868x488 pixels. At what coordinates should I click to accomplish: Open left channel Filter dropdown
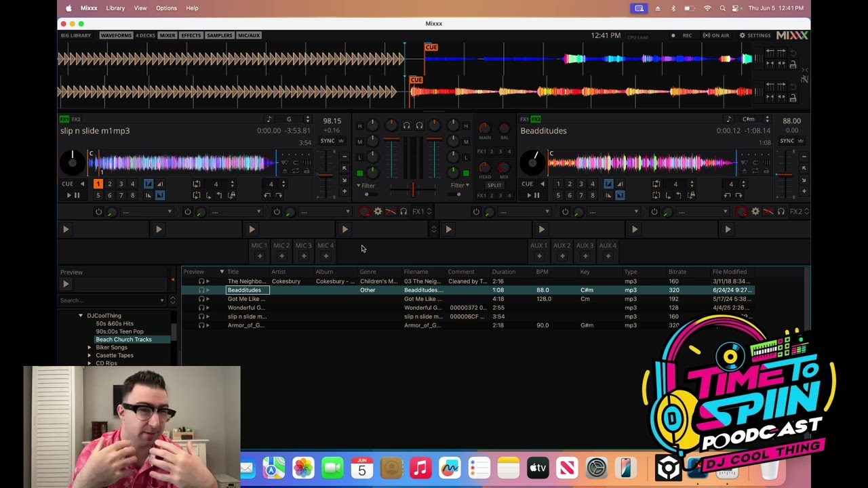click(366, 185)
